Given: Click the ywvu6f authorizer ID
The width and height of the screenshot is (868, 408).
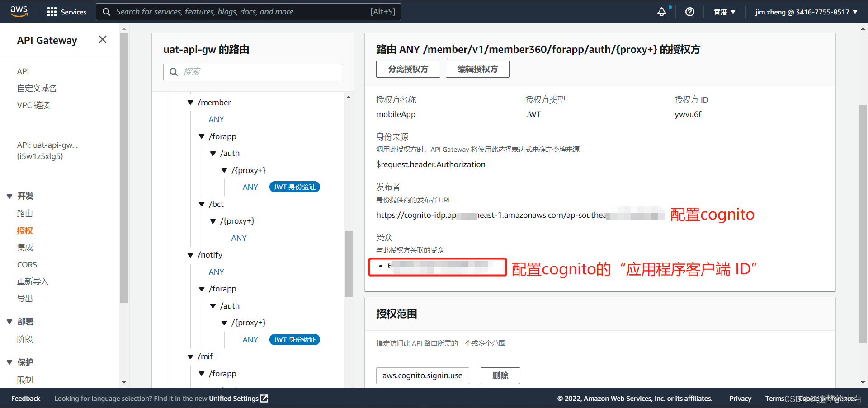Looking at the screenshot, I should point(688,114).
